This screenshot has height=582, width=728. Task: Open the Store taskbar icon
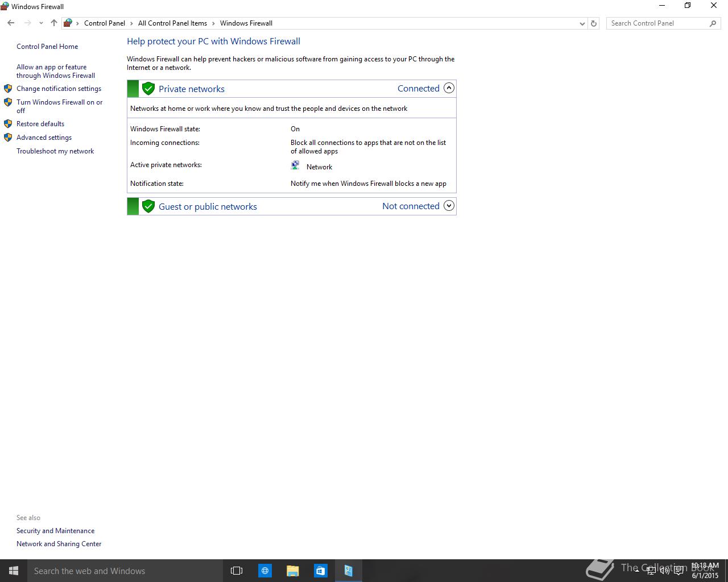click(x=321, y=571)
